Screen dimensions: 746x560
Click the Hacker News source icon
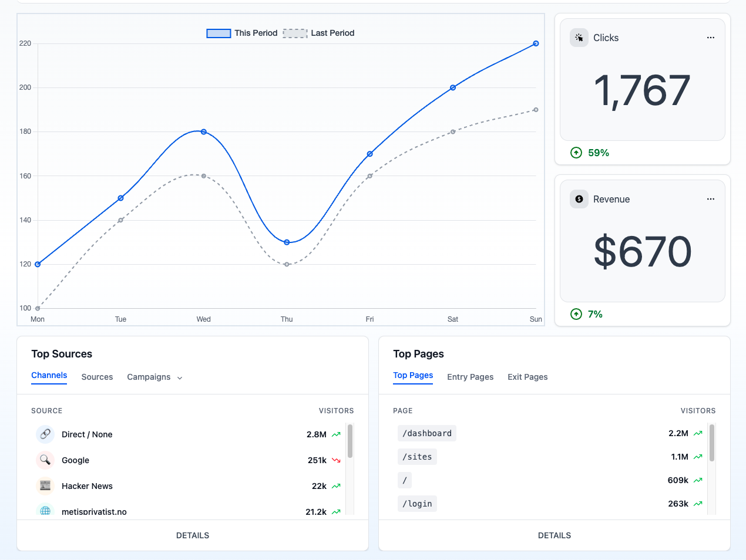(x=45, y=486)
